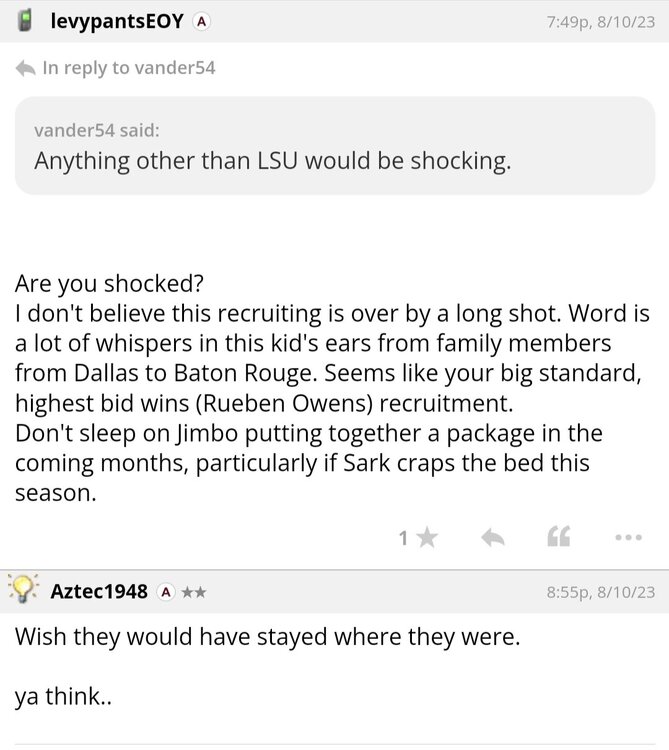
Task: Jump to the 'In reply to vander54' post
Action: 129,68
